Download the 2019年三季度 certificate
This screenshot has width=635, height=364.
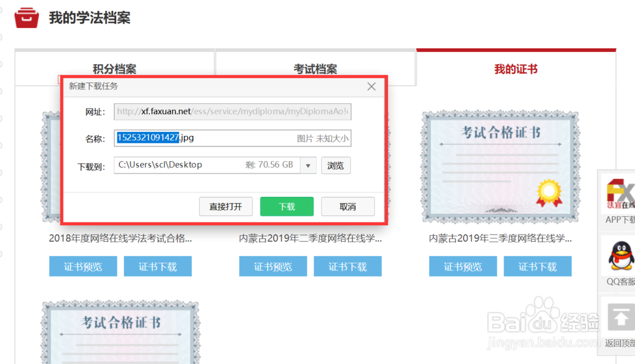(537, 266)
